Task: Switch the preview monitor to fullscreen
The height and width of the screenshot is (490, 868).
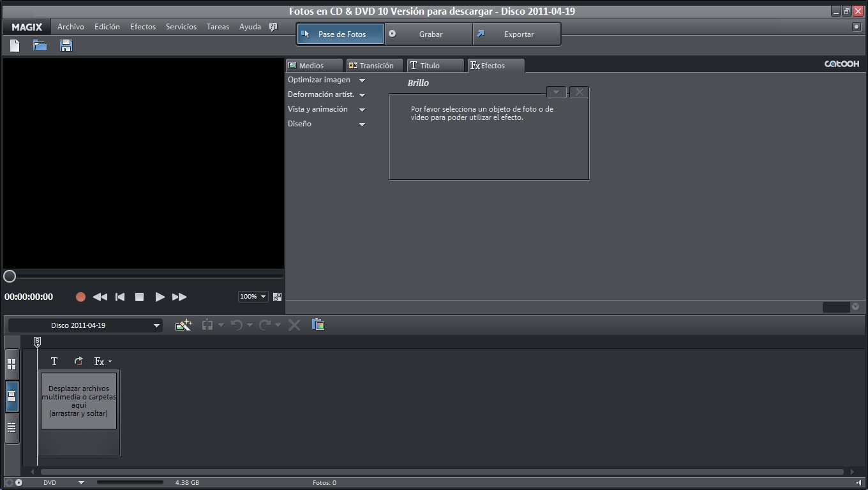Action: pyautogui.click(x=277, y=297)
